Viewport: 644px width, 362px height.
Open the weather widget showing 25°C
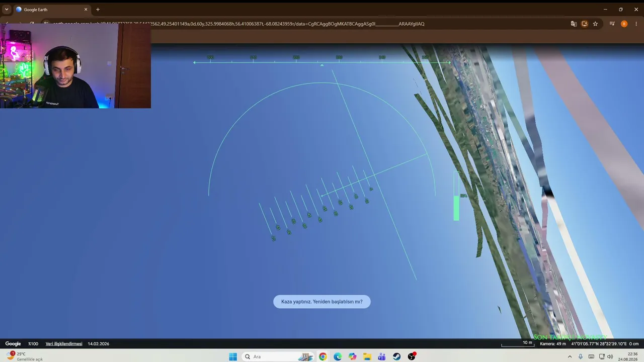pyautogui.click(x=25, y=356)
